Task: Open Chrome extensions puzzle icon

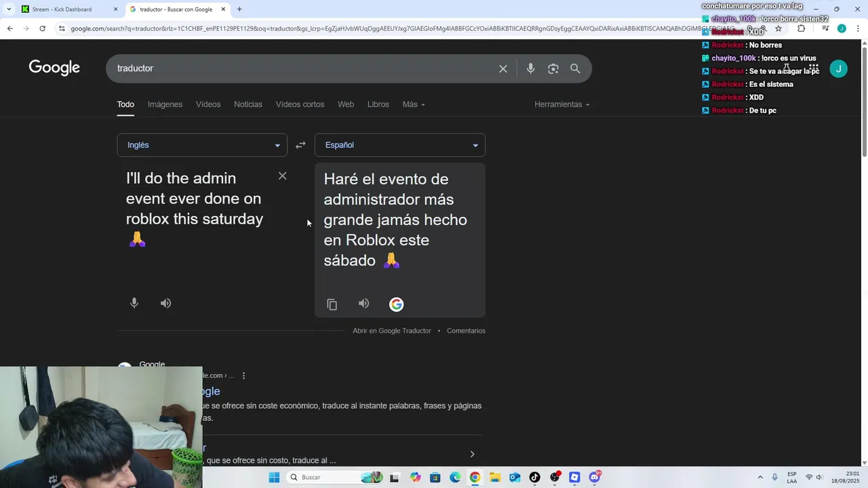Action: [801, 28]
